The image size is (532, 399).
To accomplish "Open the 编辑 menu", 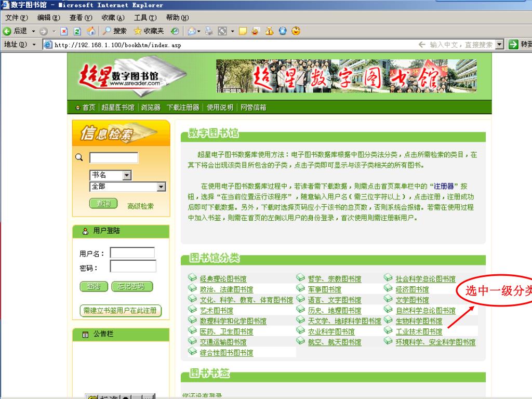I will pos(48,18).
